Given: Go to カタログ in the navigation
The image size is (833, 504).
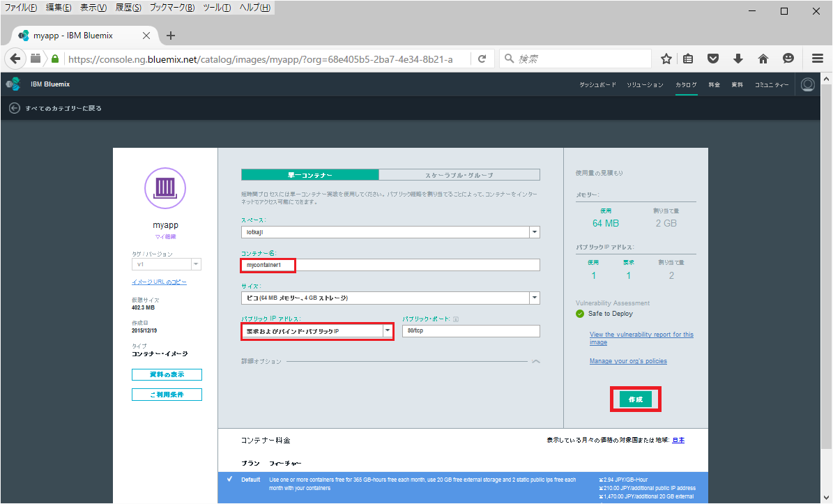Looking at the screenshot, I should tap(687, 85).
